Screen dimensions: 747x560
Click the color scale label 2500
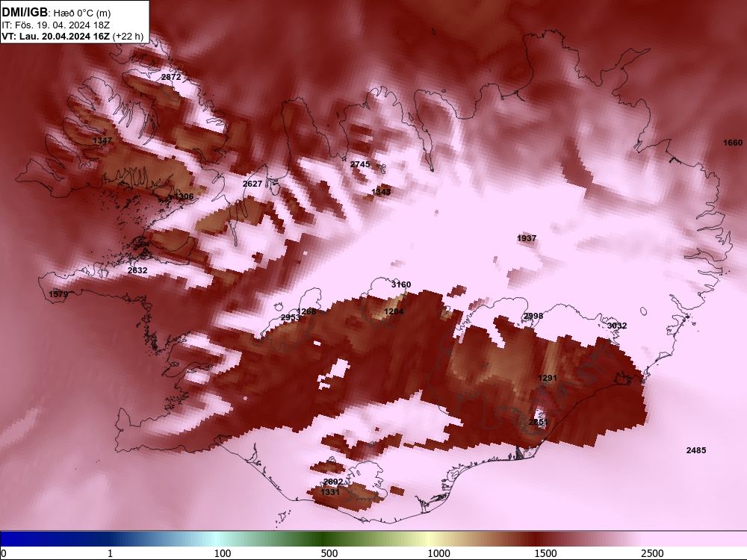(x=652, y=553)
